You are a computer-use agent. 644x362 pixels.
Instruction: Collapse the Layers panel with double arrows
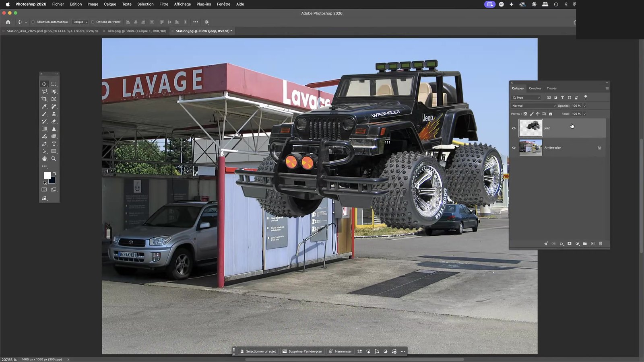pyautogui.click(x=607, y=82)
